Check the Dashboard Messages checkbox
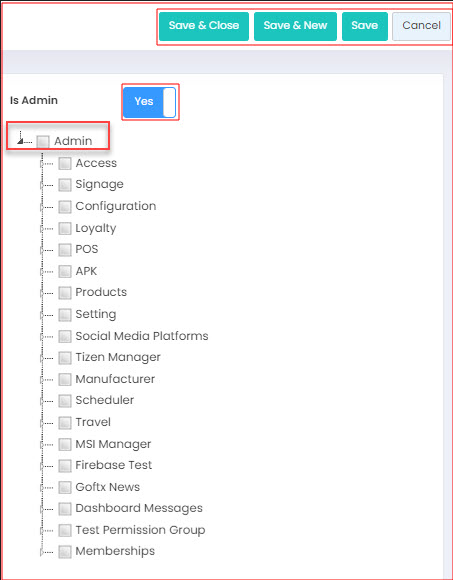Screen dimensions: 453x580 point(65,509)
